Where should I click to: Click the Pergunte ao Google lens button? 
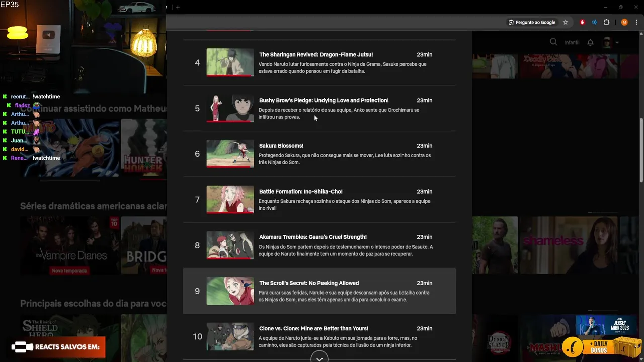pyautogui.click(x=532, y=22)
